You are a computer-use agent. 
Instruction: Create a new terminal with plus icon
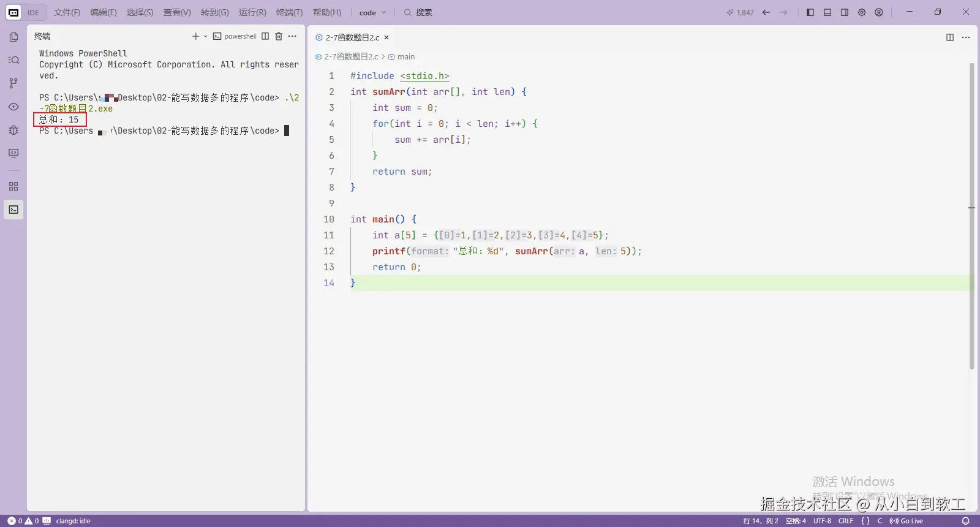point(195,36)
